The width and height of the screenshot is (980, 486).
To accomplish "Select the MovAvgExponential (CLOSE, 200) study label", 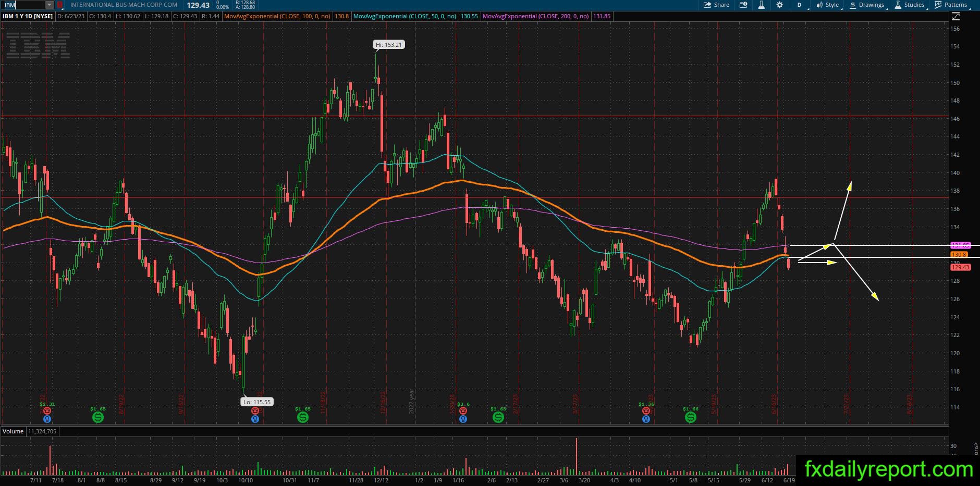I will coord(536,16).
